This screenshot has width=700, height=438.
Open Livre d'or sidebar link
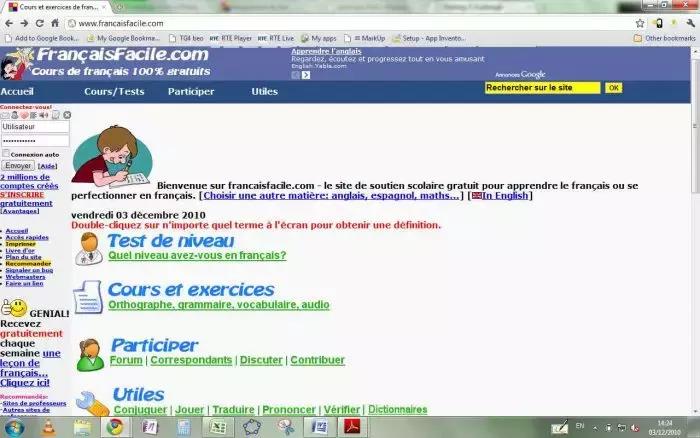pyautogui.click(x=20, y=250)
